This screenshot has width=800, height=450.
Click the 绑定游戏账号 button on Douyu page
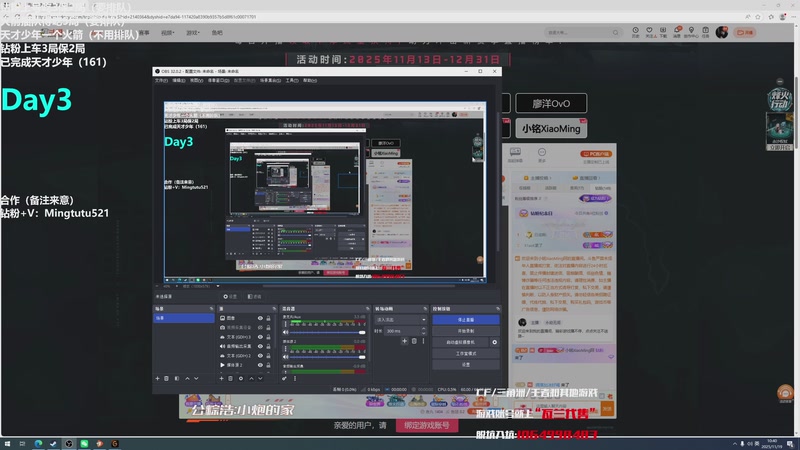pos(427,425)
